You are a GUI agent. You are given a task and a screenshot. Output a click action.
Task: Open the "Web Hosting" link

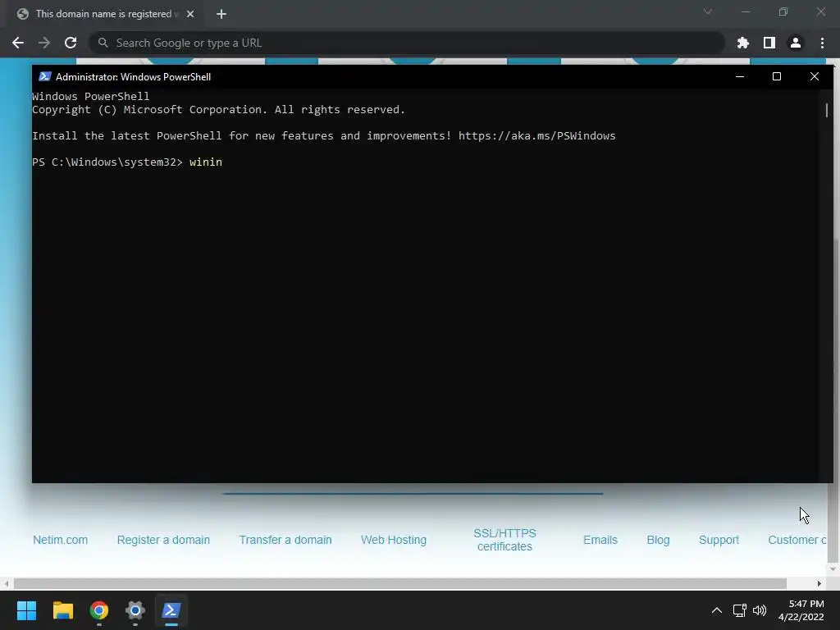coord(394,540)
